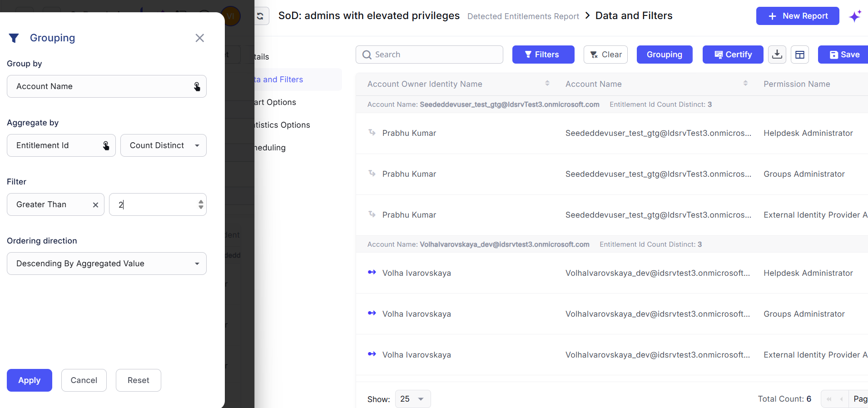The height and width of the screenshot is (408, 868).
Task: Increment the filter value stepper
Action: 201,202
